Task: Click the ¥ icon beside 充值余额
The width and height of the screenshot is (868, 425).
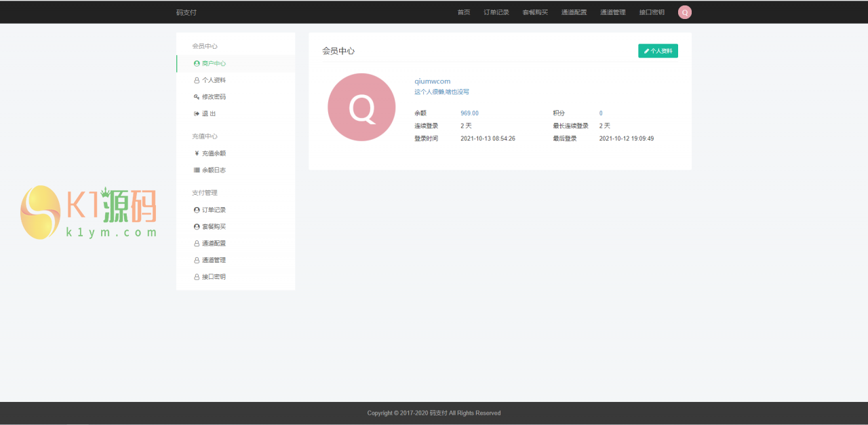Action: [x=195, y=153]
